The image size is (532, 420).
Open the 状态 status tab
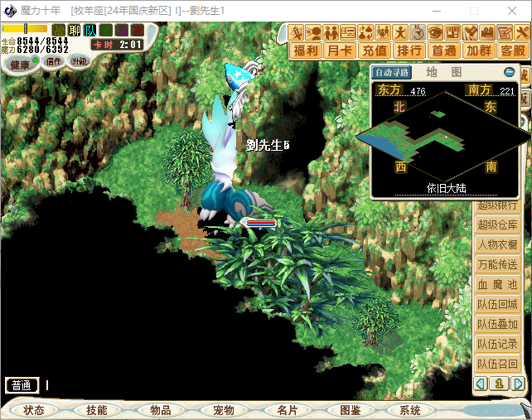[34, 410]
